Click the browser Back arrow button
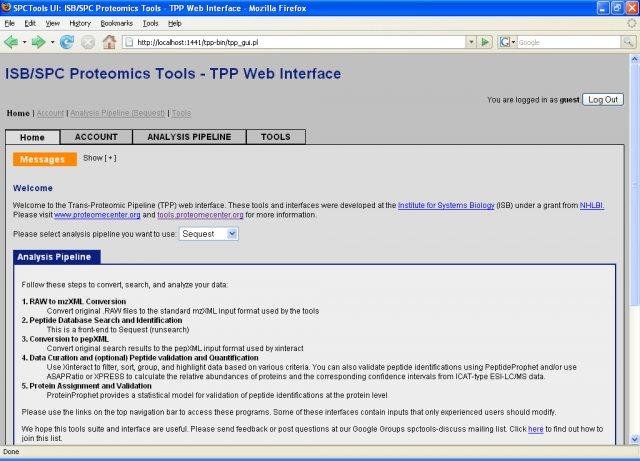This screenshot has width=640, height=461. [12, 42]
